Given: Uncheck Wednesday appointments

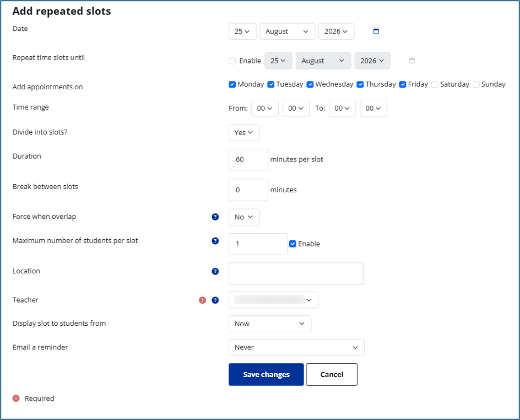Looking at the screenshot, I should coord(310,84).
